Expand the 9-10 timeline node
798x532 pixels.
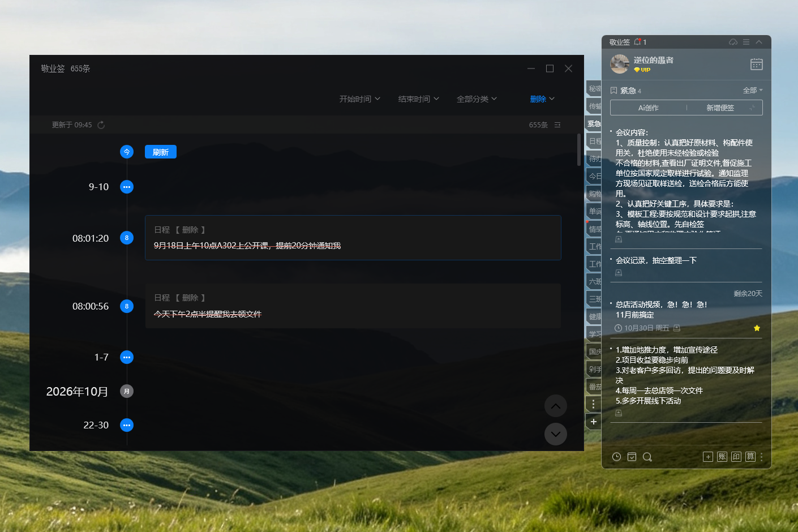[127, 187]
